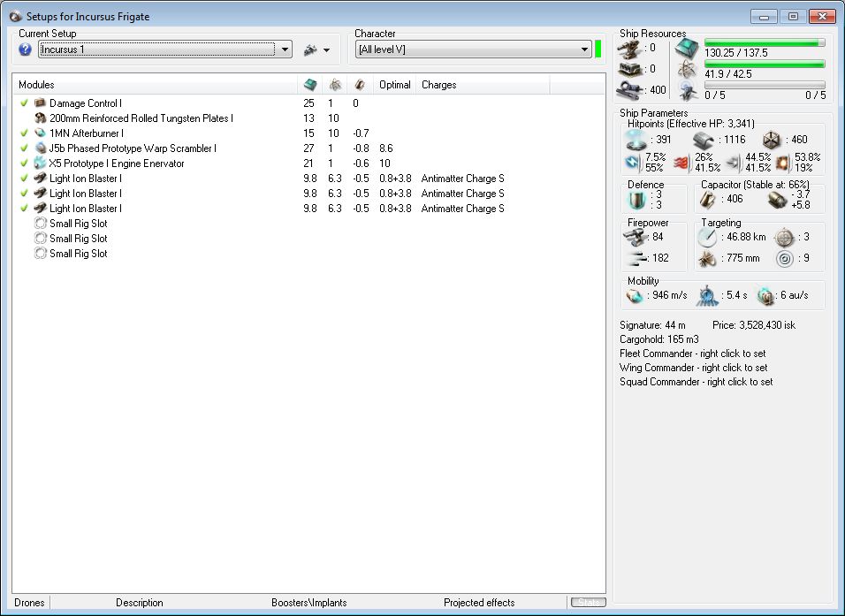Sort by the Optimal column header

[394, 85]
